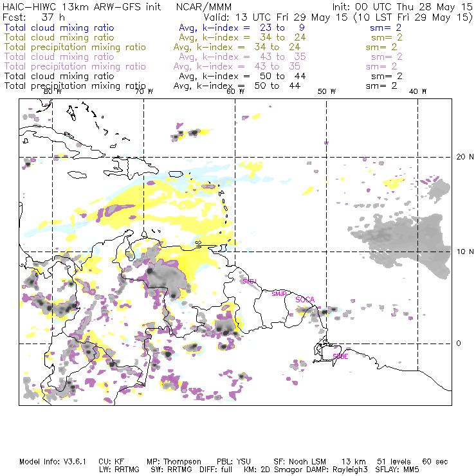Select the black 'Total precipitation mixing ratio' line
This screenshot has width=476, height=476.
pos(75,86)
